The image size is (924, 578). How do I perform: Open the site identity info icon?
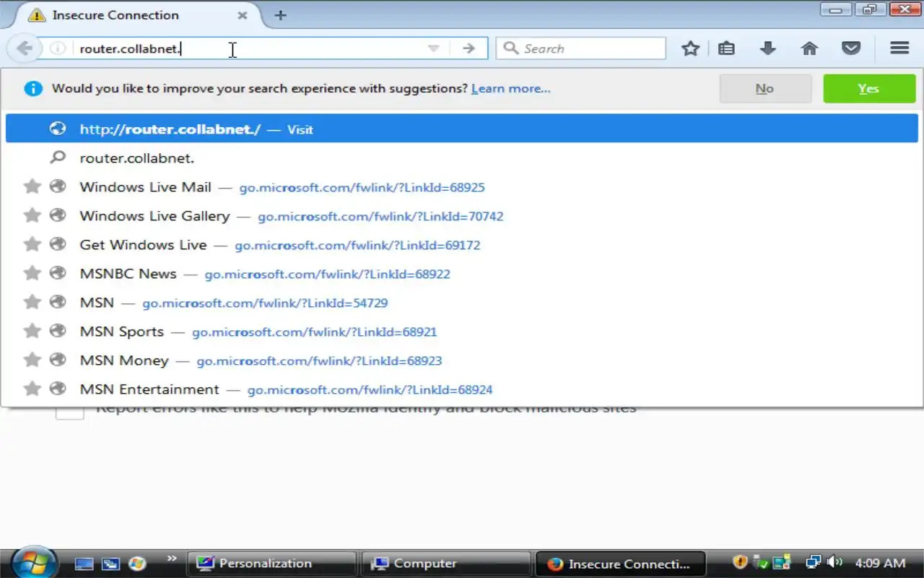tap(58, 48)
